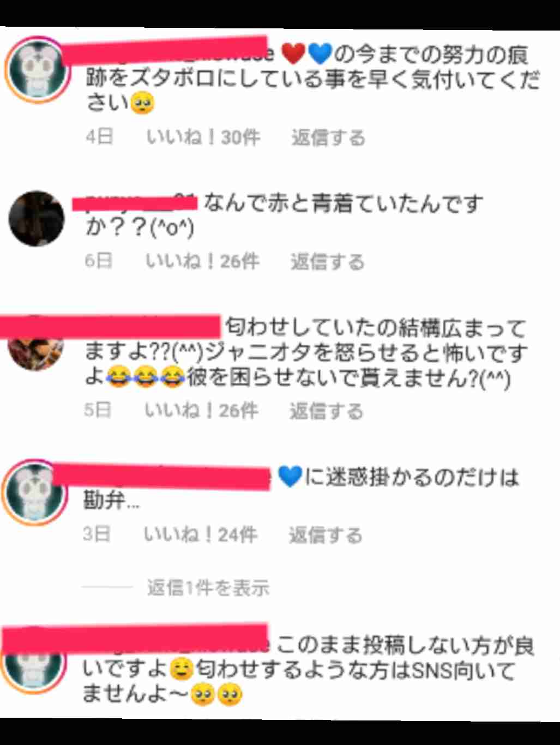View the 26 likes on 5日 comment
This screenshot has width=560, height=745.
[201, 411]
